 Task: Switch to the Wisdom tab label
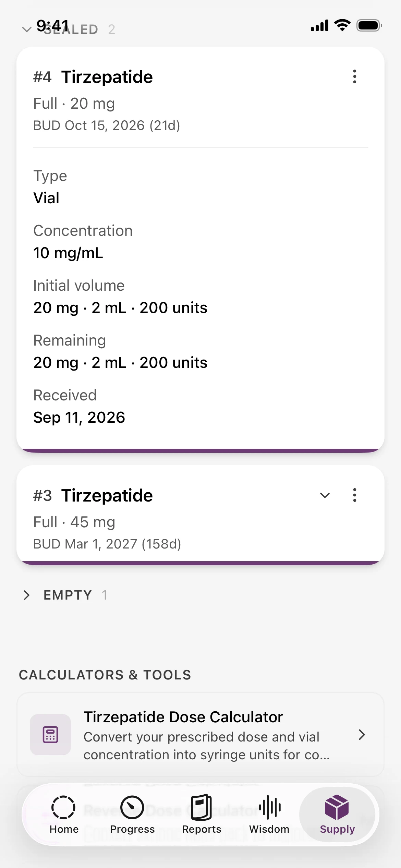click(x=269, y=829)
